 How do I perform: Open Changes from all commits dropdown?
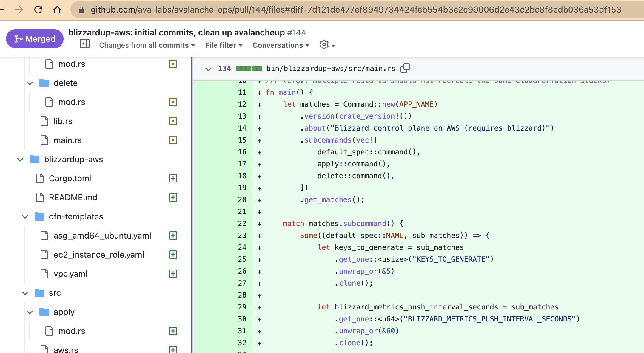(147, 45)
